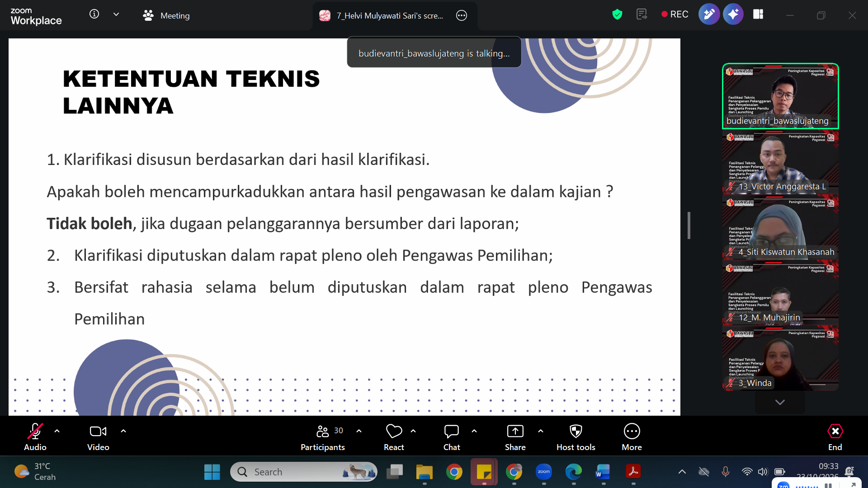Open the More options menu

632,437
